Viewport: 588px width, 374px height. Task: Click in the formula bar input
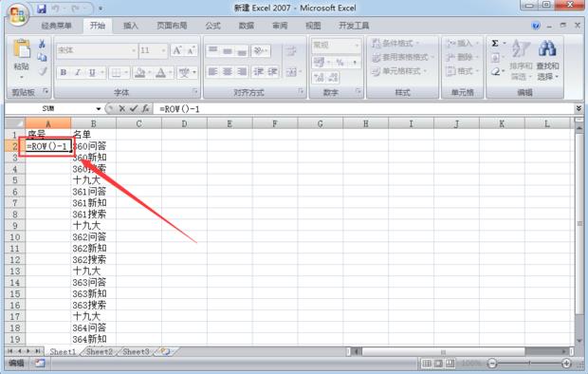(x=364, y=109)
